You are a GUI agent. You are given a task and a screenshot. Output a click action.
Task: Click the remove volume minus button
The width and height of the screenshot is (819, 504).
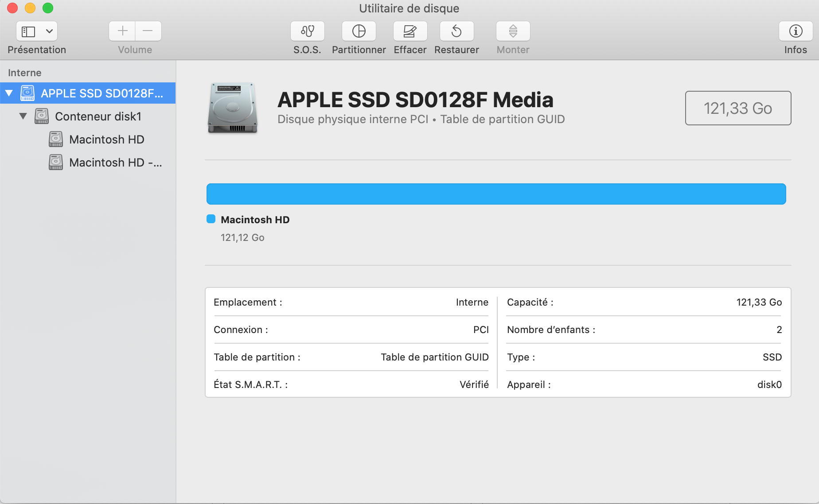[148, 31]
